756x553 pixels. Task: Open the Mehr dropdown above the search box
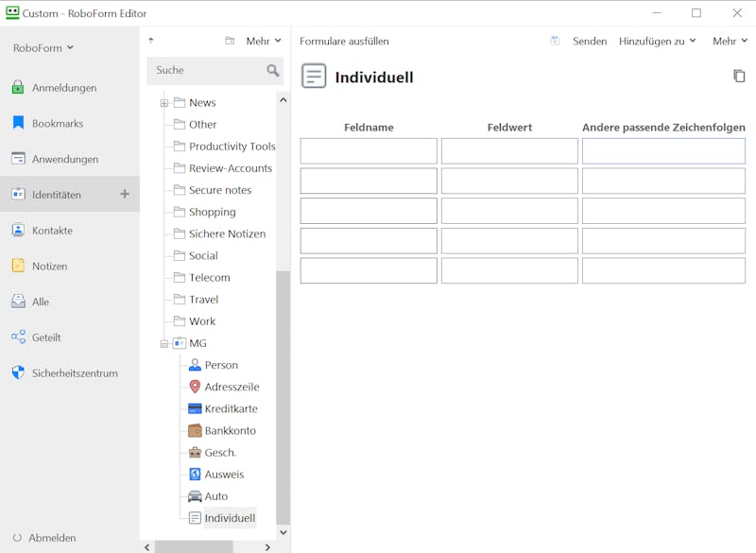click(264, 41)
